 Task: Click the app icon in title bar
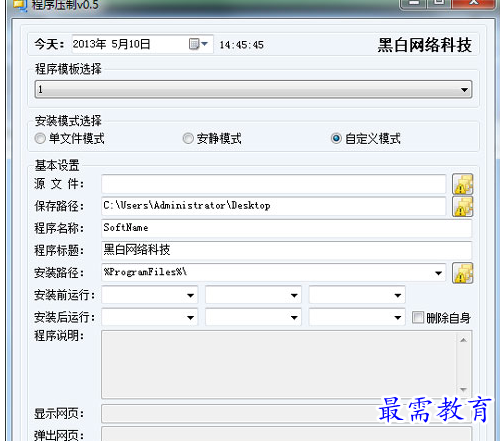tap(19, 5)
